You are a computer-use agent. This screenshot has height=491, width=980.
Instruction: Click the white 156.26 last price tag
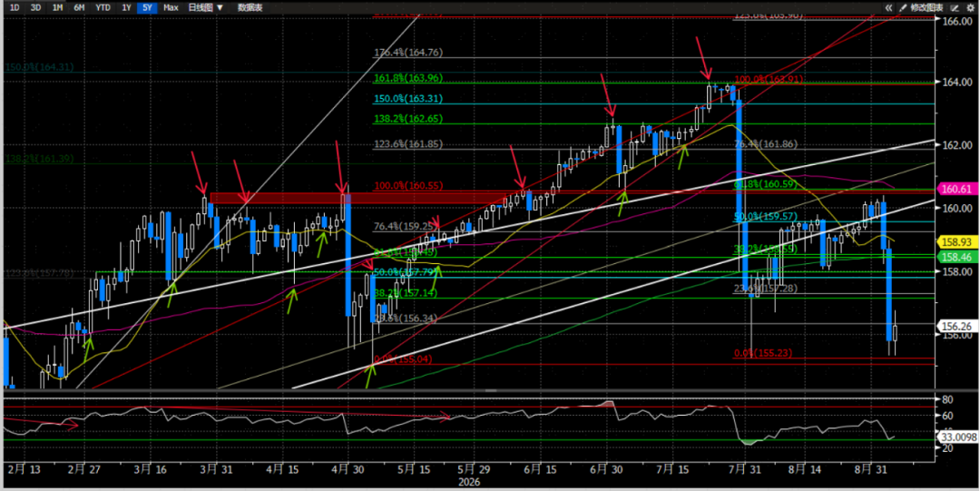point(955,325)
